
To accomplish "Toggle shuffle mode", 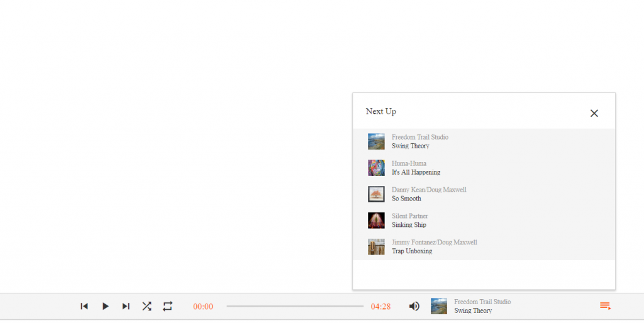I will coord(147,306).
